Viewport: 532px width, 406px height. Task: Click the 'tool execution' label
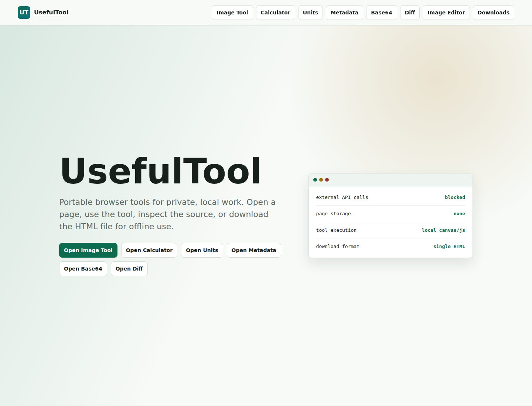336,230
